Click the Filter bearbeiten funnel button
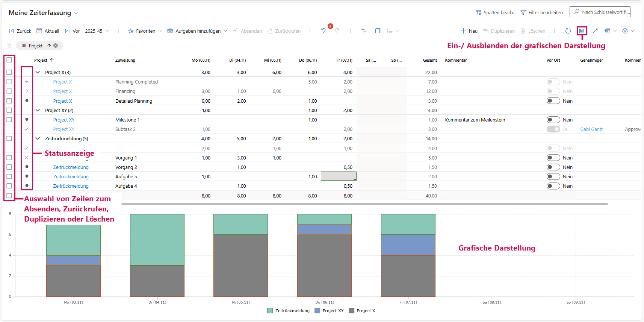This screenshot has width=644, height=322. (x=541, y=12)
